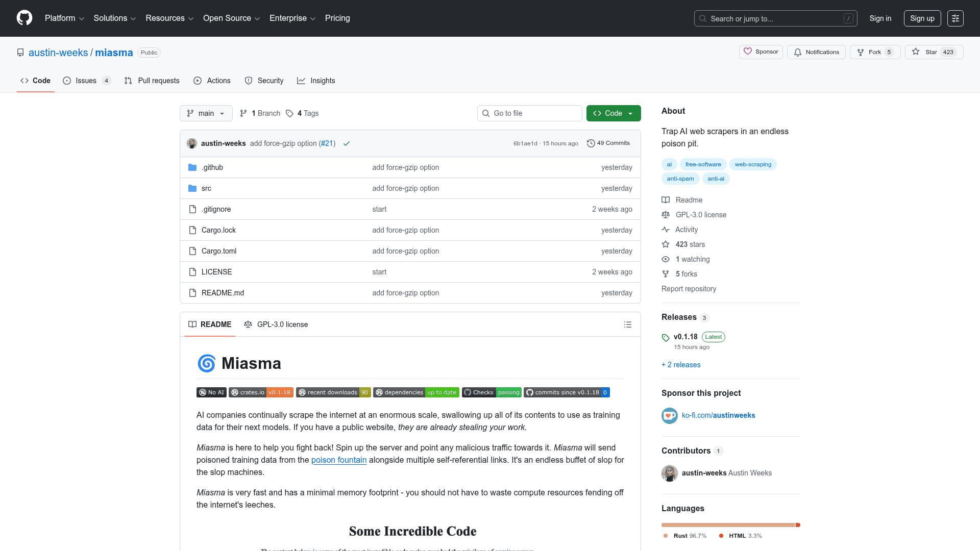Expand the Platform navigation menu
980x551 pixels.
64,18
